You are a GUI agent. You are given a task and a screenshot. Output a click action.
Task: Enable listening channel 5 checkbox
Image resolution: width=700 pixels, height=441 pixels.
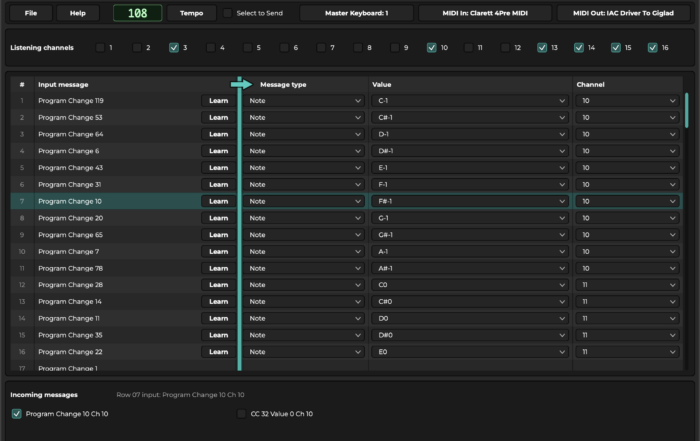point(247,48)
